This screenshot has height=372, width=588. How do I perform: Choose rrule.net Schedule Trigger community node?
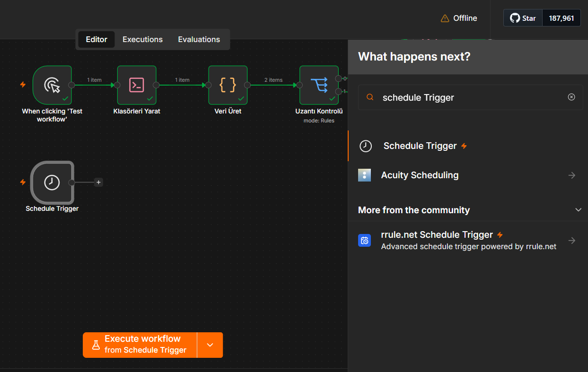pyautogui.click(x=468, y=241)
